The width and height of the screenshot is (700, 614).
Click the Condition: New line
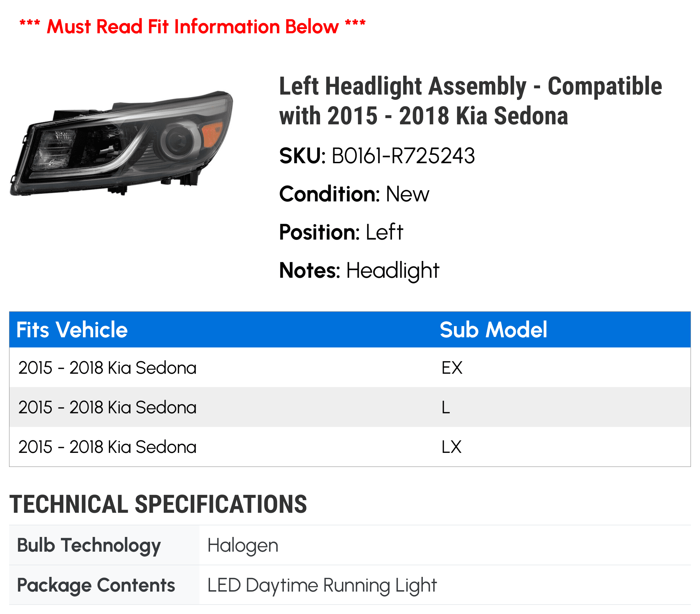[x=354, y=194]
